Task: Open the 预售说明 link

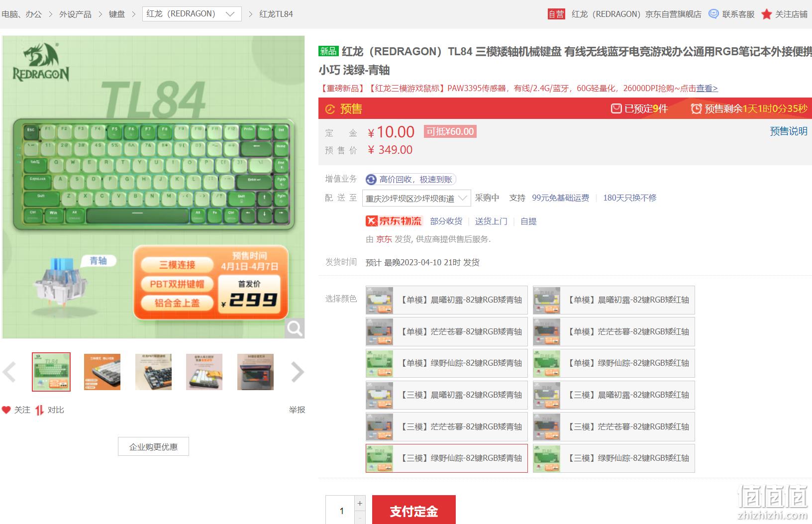Action: tap(789, 131)
